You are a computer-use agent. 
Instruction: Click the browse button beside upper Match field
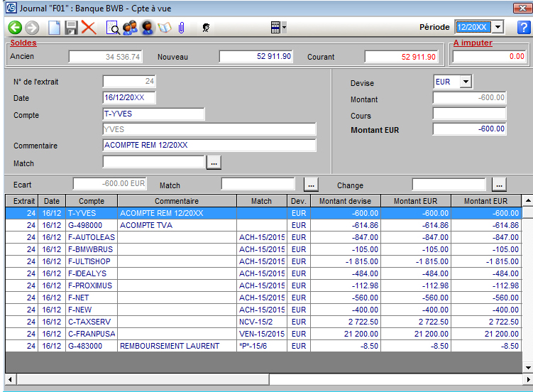pos(214,163)
